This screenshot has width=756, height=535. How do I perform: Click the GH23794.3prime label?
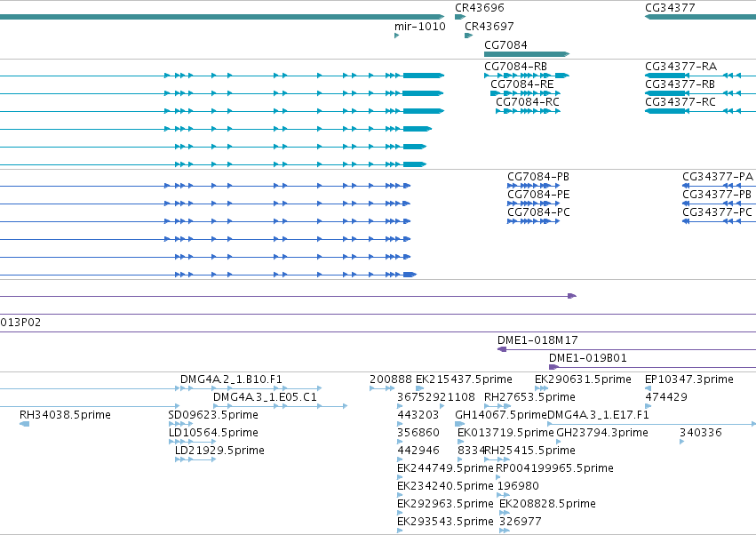[x=601, y=433]
